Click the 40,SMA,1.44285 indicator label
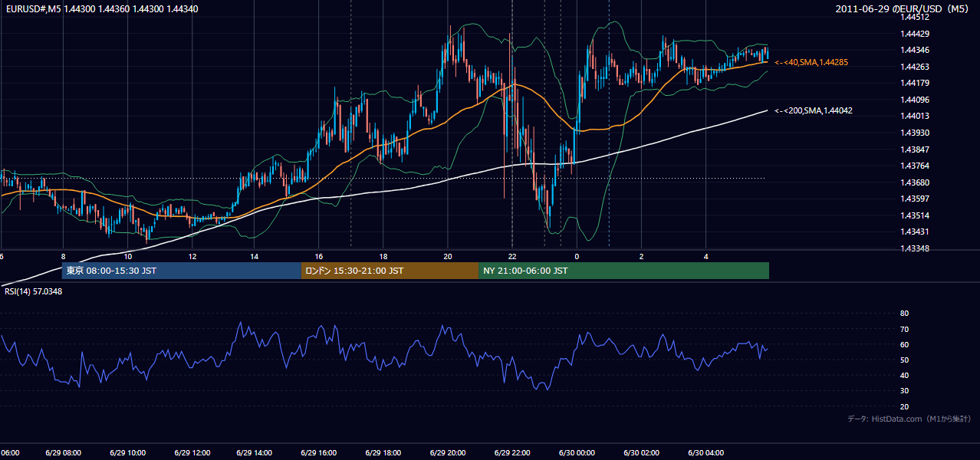 tap(811, 62)
